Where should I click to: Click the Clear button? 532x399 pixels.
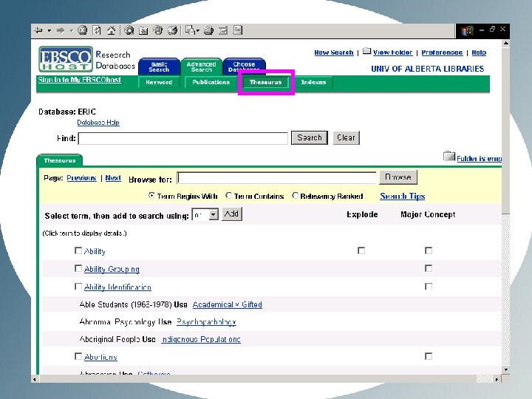click(x=346, y=137)
